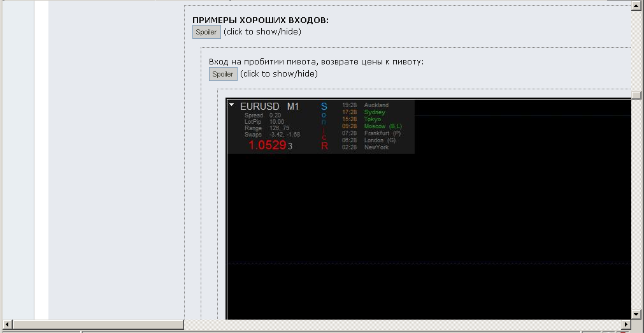The image size is (644, 333).
Task: Click the Auckland 19:28 session row
Action: pos(365,105)
